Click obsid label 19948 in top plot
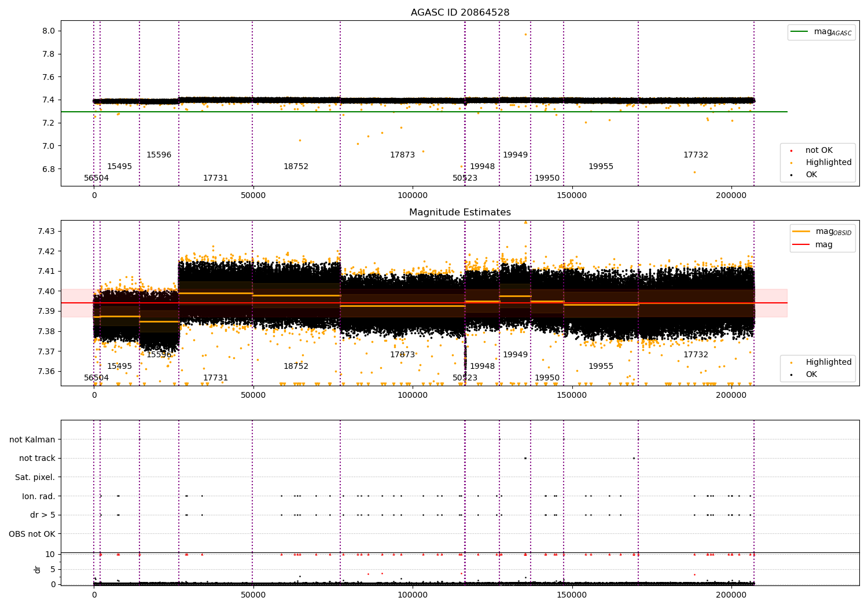This screenshot has width=868, height=608. click(483, 167)
